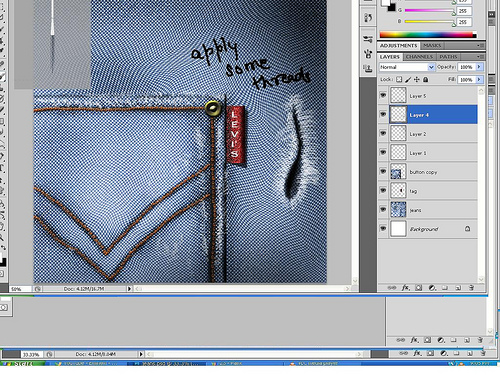
Task: Click the Background layer lock icon
Action: 468,229
